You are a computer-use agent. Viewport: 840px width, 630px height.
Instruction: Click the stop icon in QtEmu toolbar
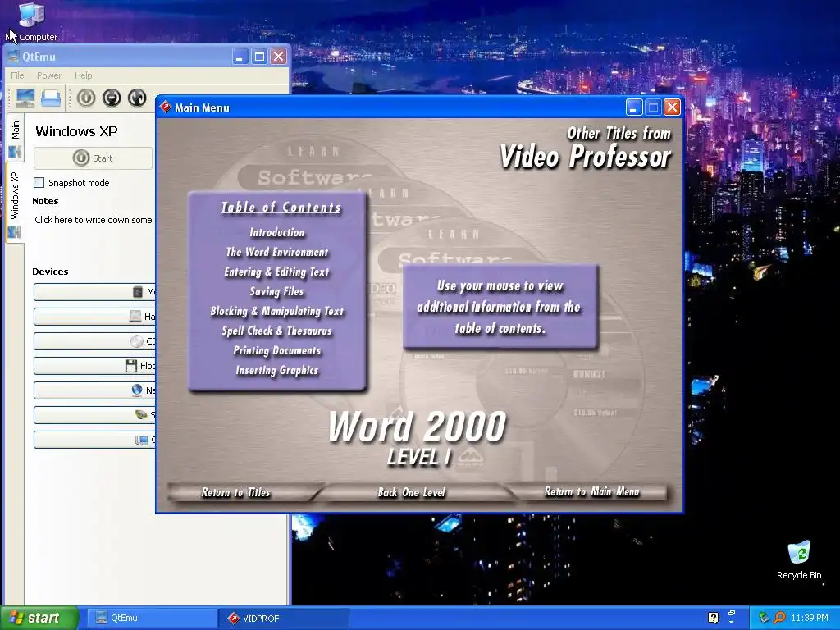[112, 98]
